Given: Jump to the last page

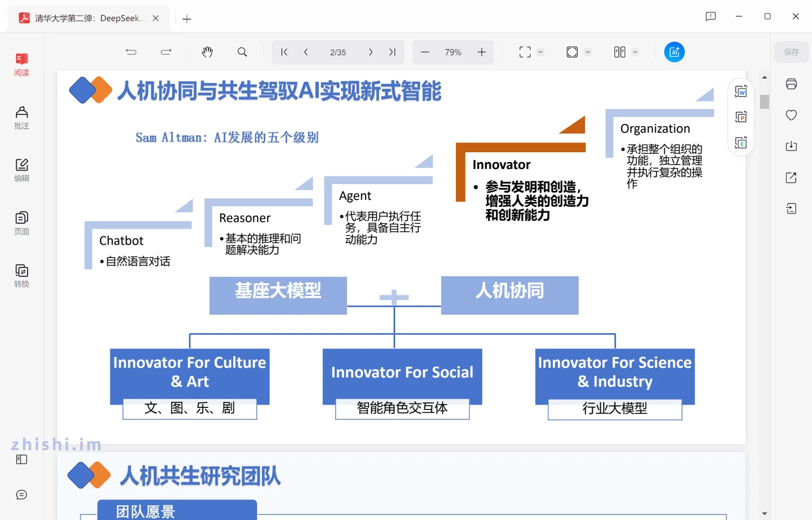Looking at the screenshot, I should click(392, 52).
